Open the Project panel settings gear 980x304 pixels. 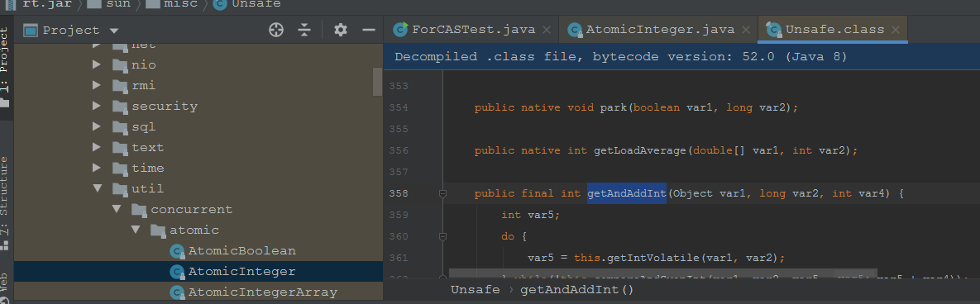pyautogui.click(x=340, y=30)
